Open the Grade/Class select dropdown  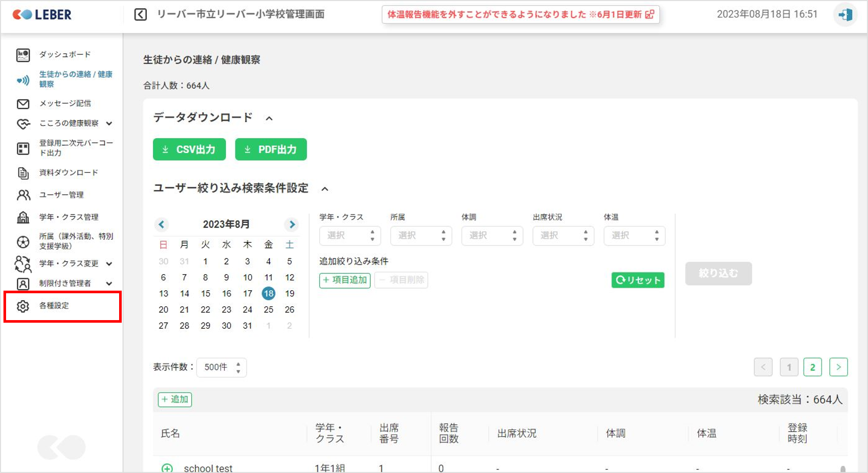pyautogui.click(x=350, y=236)
